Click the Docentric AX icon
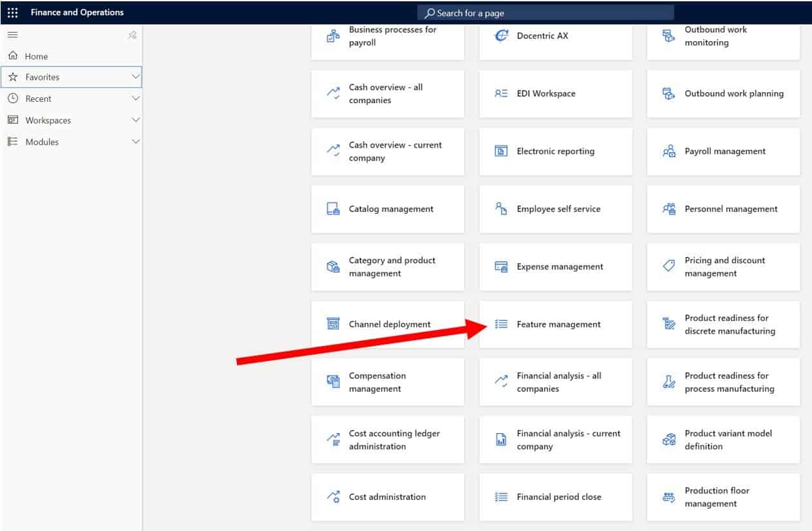This screenshot has height=531, width=812. [501, 36]
